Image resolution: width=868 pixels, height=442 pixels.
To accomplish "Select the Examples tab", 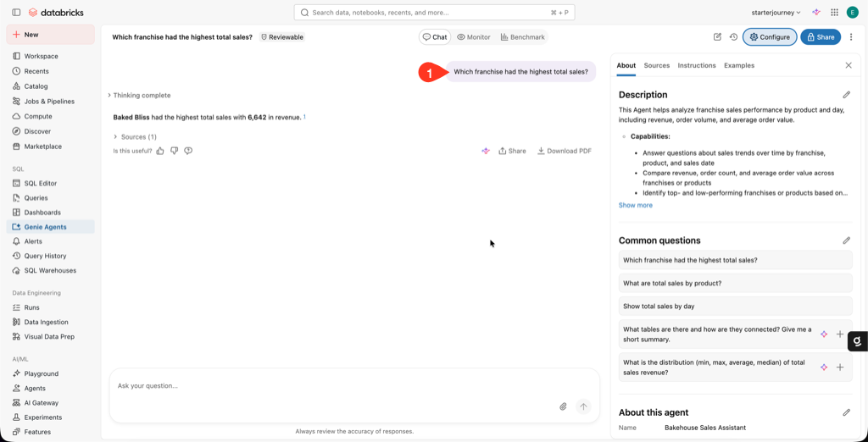I will point(739,65).
